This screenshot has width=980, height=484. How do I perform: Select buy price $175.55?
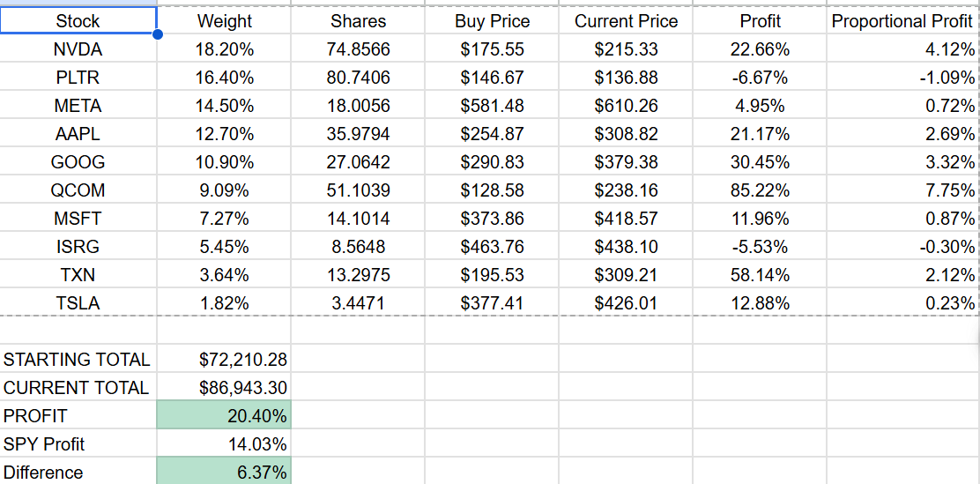492,49
